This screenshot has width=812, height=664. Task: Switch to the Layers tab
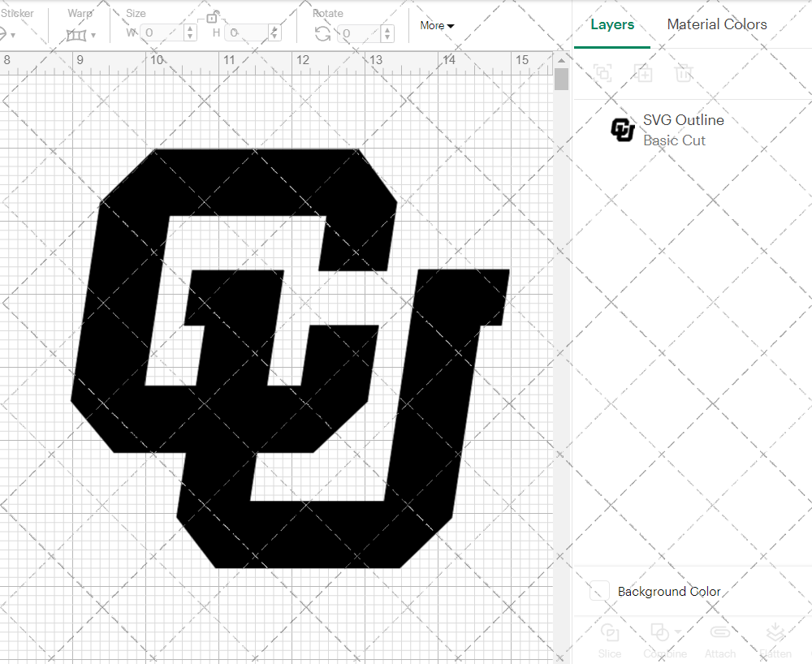coord(612,24)
